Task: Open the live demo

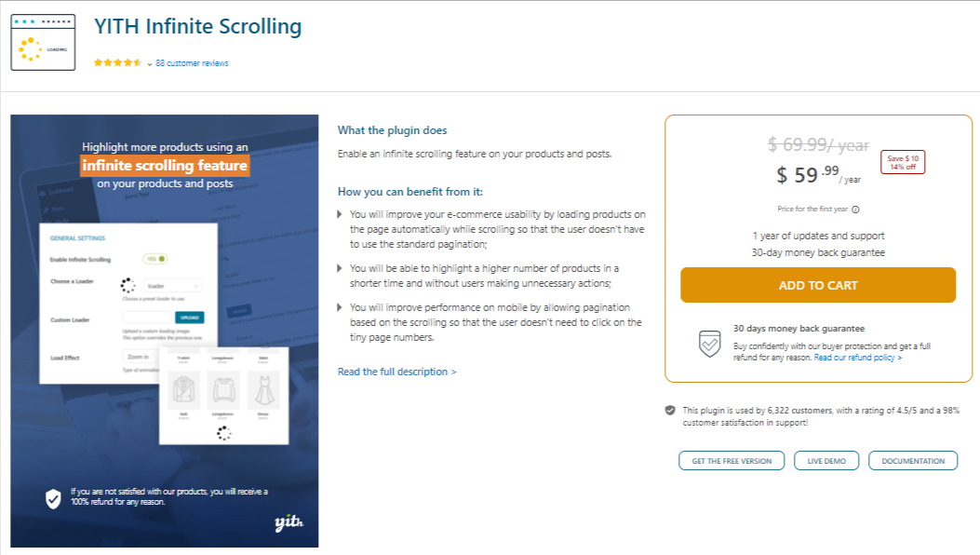Action: pos(826,460)
